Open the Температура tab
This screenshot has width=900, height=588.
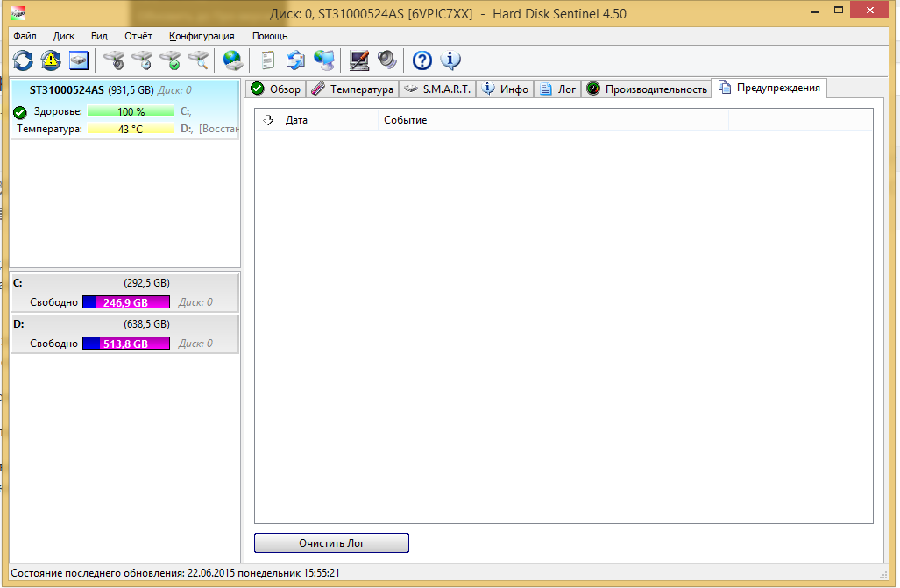pos(353,89)
